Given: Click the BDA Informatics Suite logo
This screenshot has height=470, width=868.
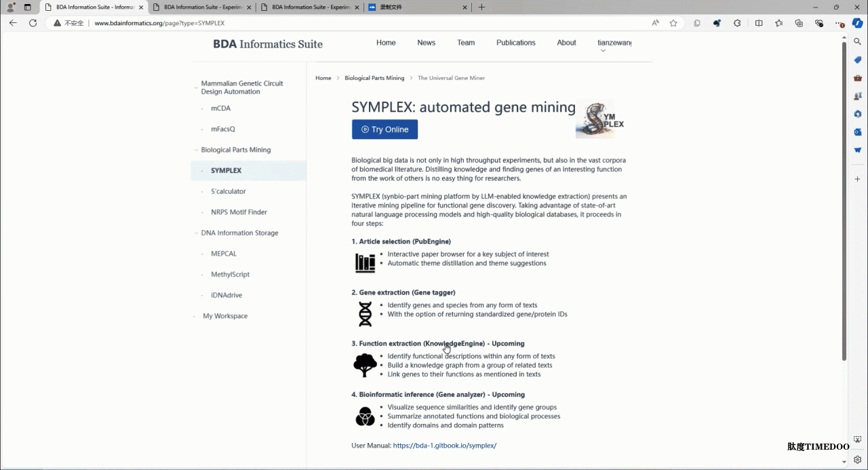Looking at the screenshot, I should (268, 44).
